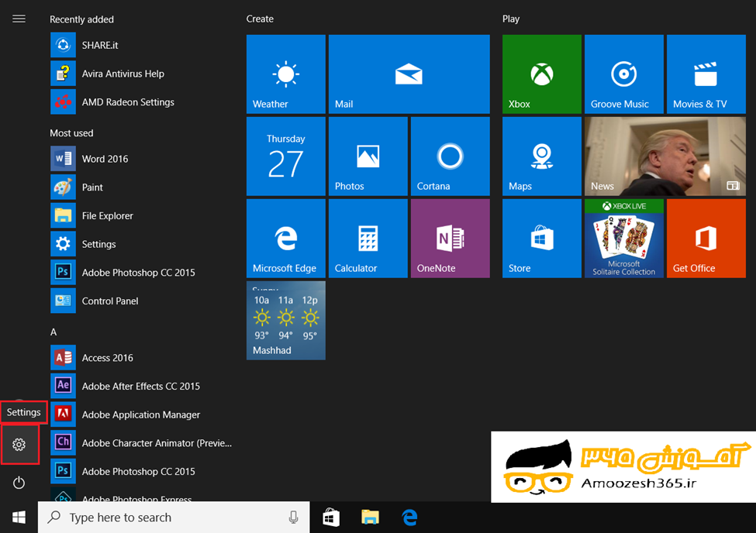The height and width of the screenshot is (533, 756).
Task: Open the News live tile
Action: click(665, 156)
